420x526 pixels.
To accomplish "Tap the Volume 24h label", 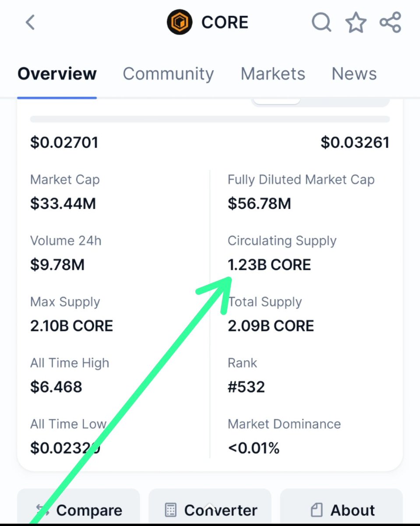I will pyautogui.click(x=66, y=241).
